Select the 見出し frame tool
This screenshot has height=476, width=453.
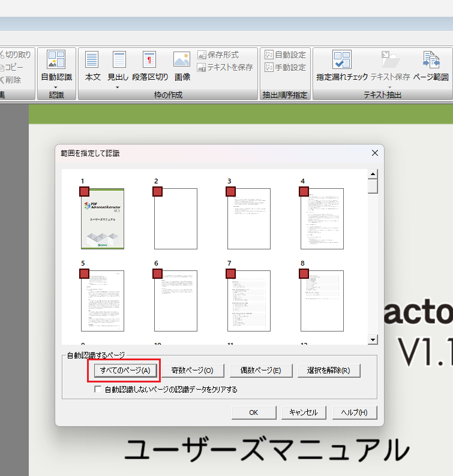[118, 60]
